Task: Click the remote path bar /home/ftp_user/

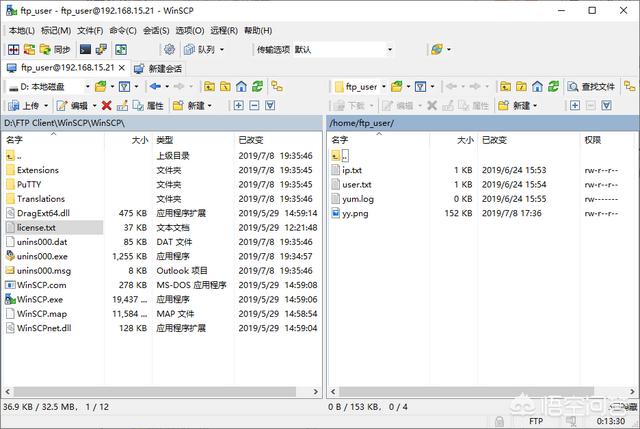Action: click(x=483, y=123)
